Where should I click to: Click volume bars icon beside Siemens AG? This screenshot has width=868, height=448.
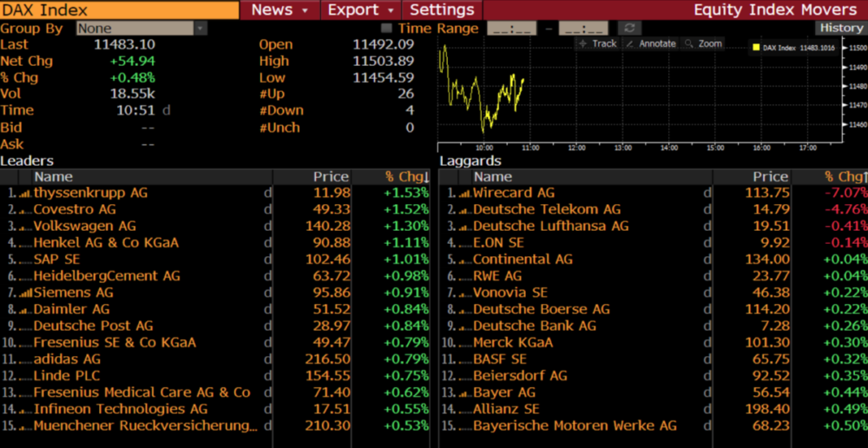25,293
